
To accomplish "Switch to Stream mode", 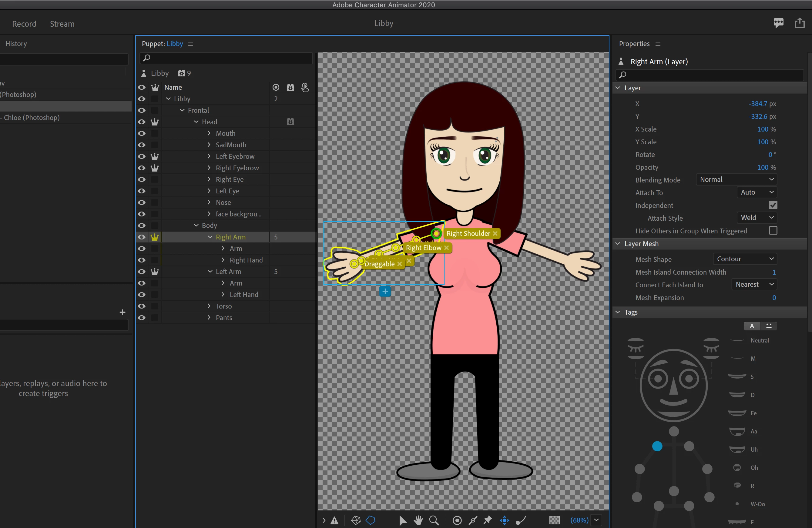I will tap(62, 24).
